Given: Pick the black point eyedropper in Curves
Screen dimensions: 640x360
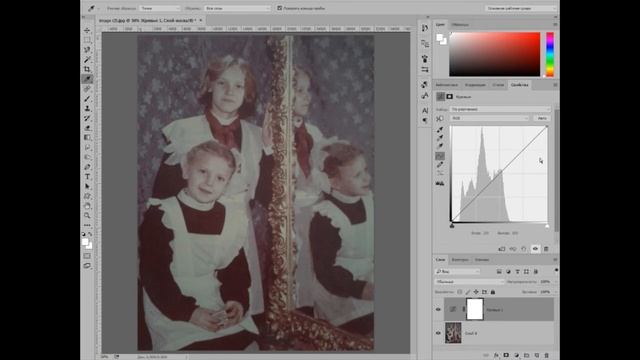Looking at the screenshot, I should click(440, 130).
